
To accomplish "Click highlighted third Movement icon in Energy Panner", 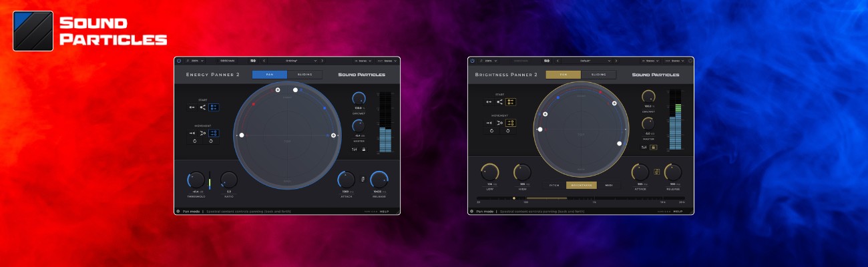I will (214, 133).
